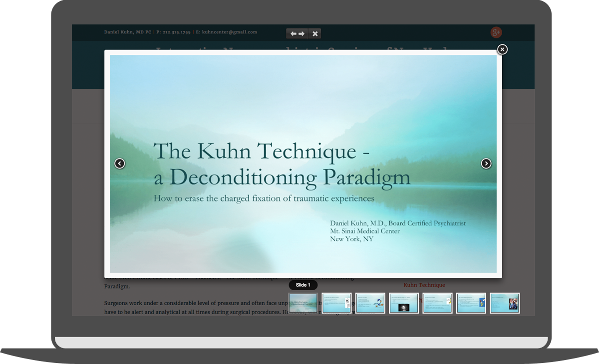View the sixth slide thumbnail
Viewport: 599px width, 364px height.
tap(471, 303)
